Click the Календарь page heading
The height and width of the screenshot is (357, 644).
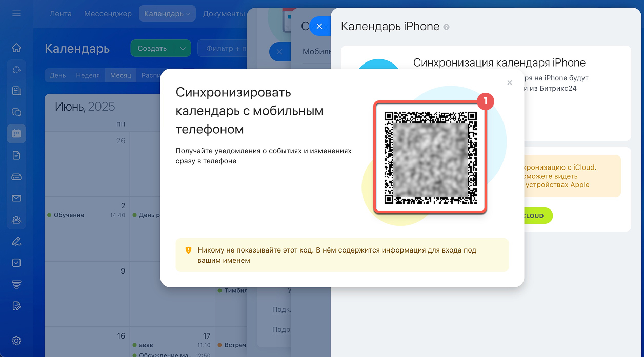(77, 49)
